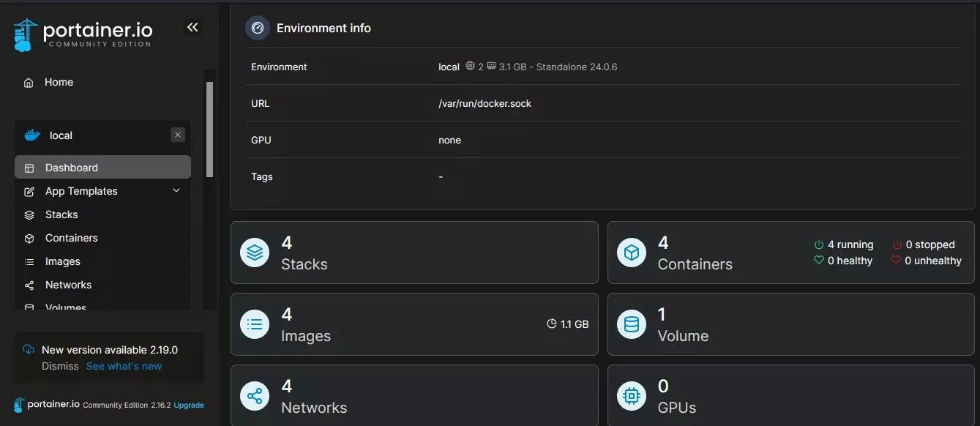Select the local environment name in sidebar
Image resolution: width=980 pixels, height=426 pixels.
pos(61,135)
